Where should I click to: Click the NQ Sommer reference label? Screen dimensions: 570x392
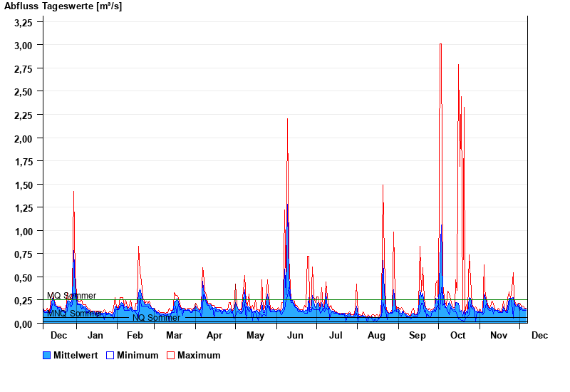tap(156, 318)
